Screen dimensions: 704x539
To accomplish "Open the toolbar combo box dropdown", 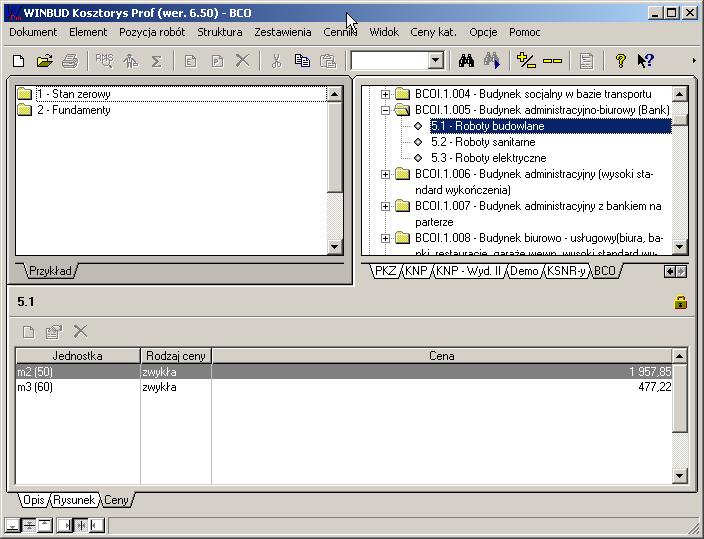I will tap(435, 61).
